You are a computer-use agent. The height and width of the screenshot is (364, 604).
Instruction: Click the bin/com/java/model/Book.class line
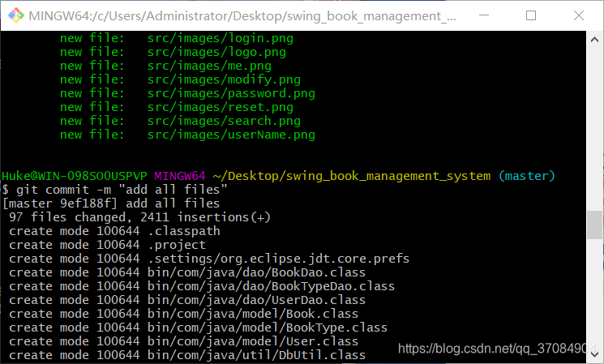pos(184,314)
